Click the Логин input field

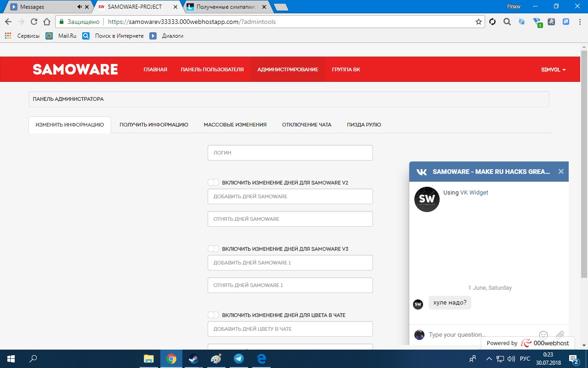(x=290, y=153)
